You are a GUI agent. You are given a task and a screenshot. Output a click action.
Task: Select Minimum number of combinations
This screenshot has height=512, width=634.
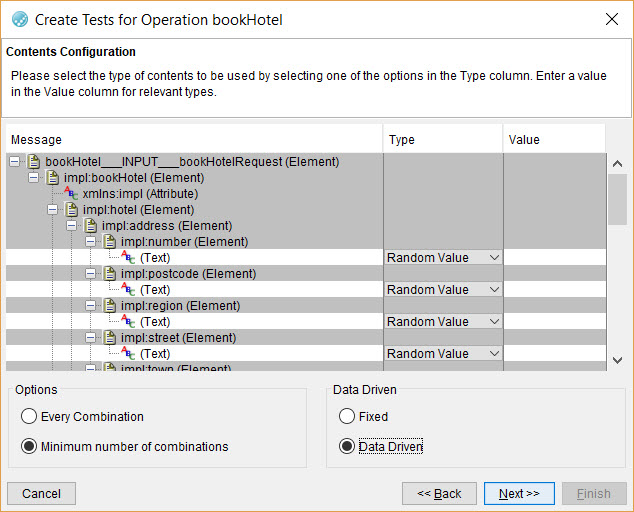[x=29, y=447]
